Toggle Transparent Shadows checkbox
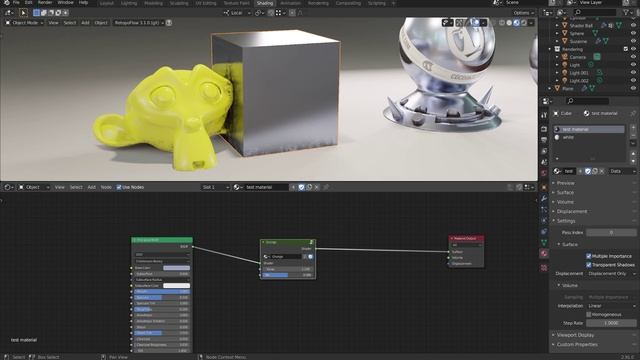The image size is (640, 360). pos(589,265)
